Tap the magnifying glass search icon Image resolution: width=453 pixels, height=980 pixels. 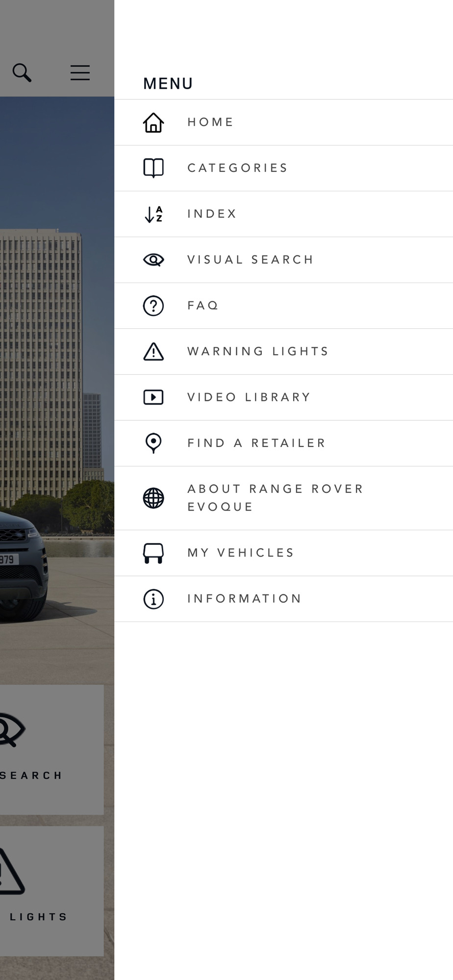coord(22,73)
